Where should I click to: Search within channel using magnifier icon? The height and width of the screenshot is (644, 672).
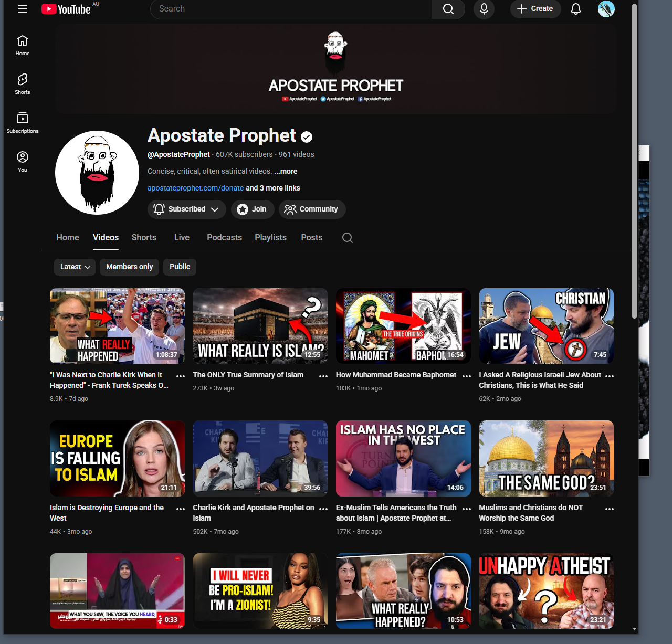click(348, 238)
